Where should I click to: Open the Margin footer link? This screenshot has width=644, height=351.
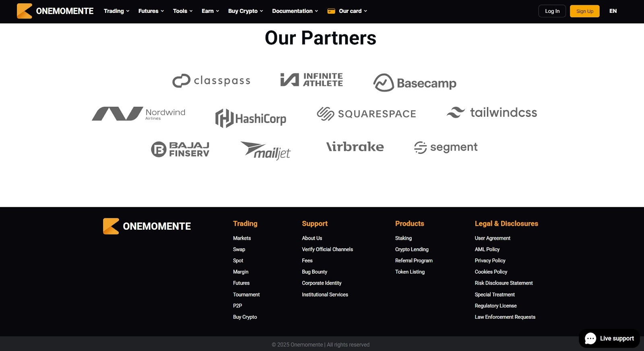tap(241, 272)
